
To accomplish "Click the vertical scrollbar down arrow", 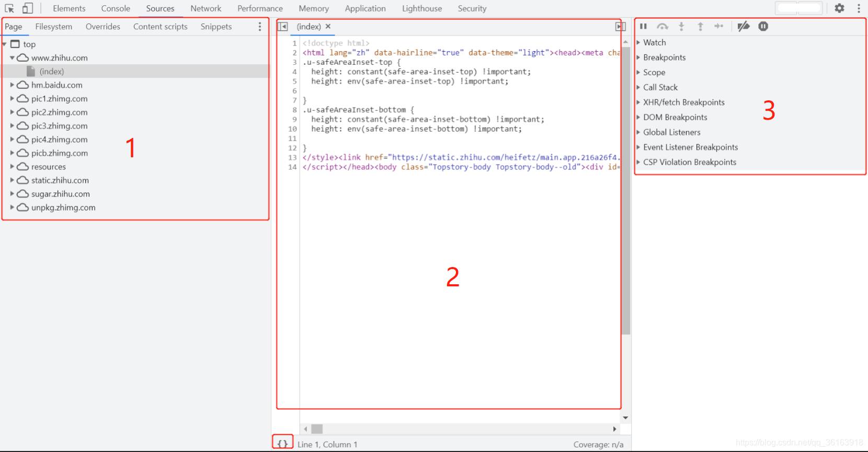I will 625,418.
